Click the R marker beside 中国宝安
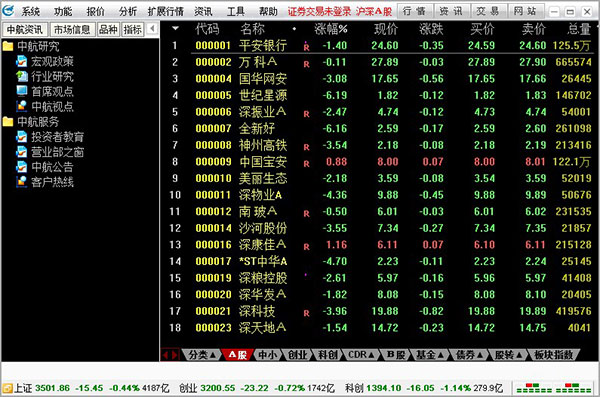Image resolution: width=600 pixels, height=397 pixels. point(307,164)
